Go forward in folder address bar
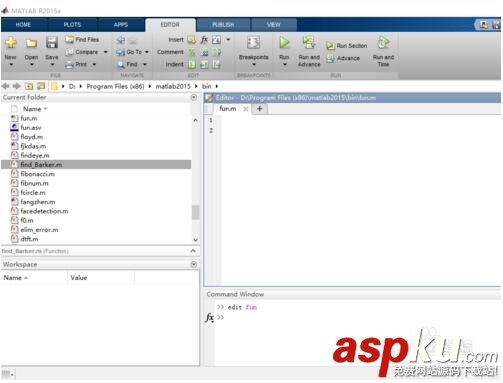 (17, 86)
